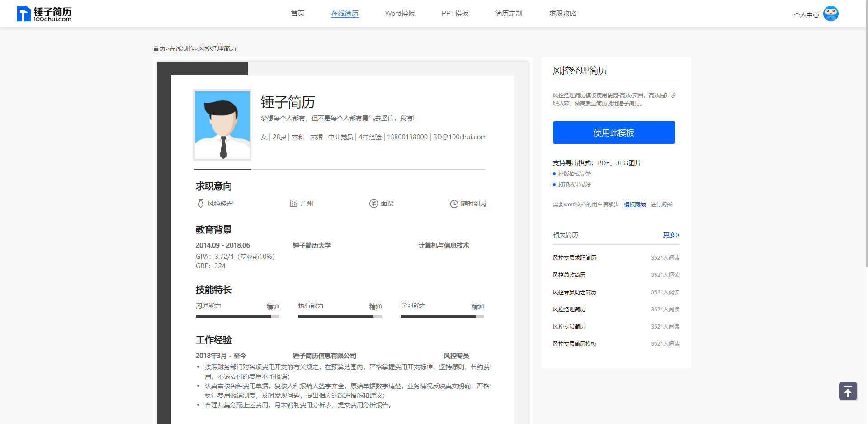
Task: Click the 锤子简历 logo in header
Action: click(44, 14)
